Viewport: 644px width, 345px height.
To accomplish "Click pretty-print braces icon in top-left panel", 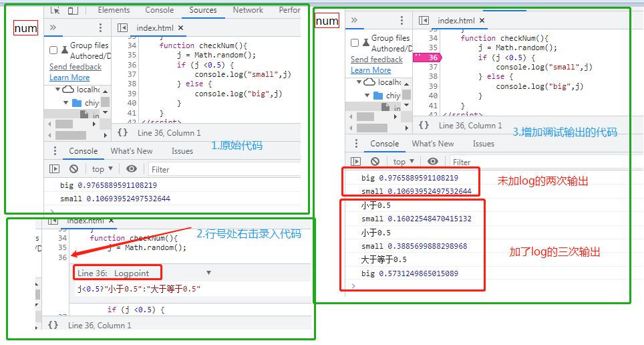I will 122,132.
